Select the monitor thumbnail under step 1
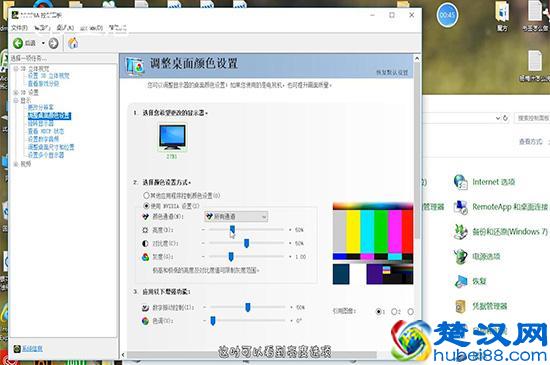 click(172, 137)
